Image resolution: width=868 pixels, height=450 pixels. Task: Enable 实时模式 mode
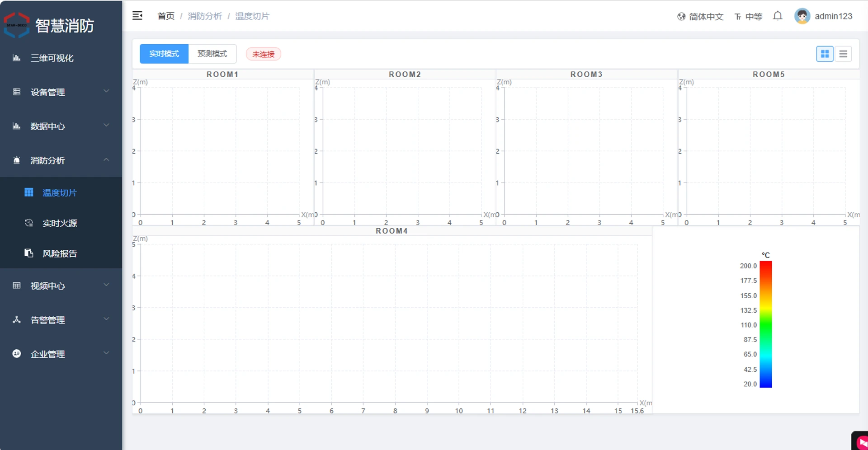[x=164, y=54]
